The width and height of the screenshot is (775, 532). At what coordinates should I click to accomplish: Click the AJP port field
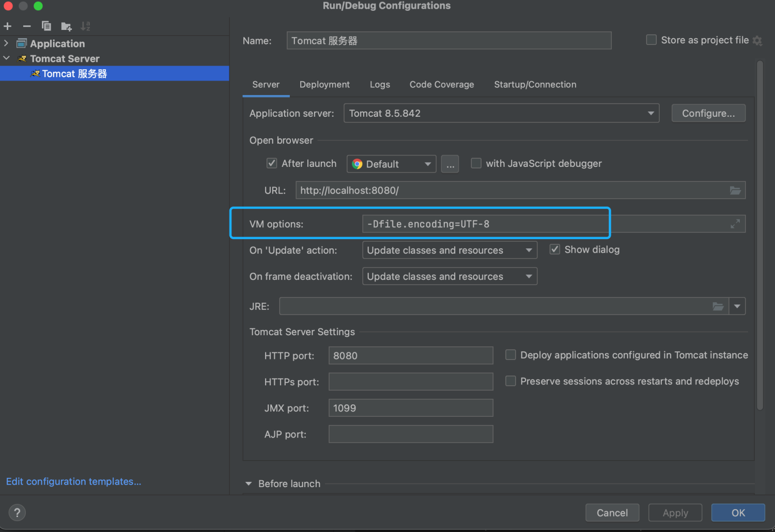411,434
